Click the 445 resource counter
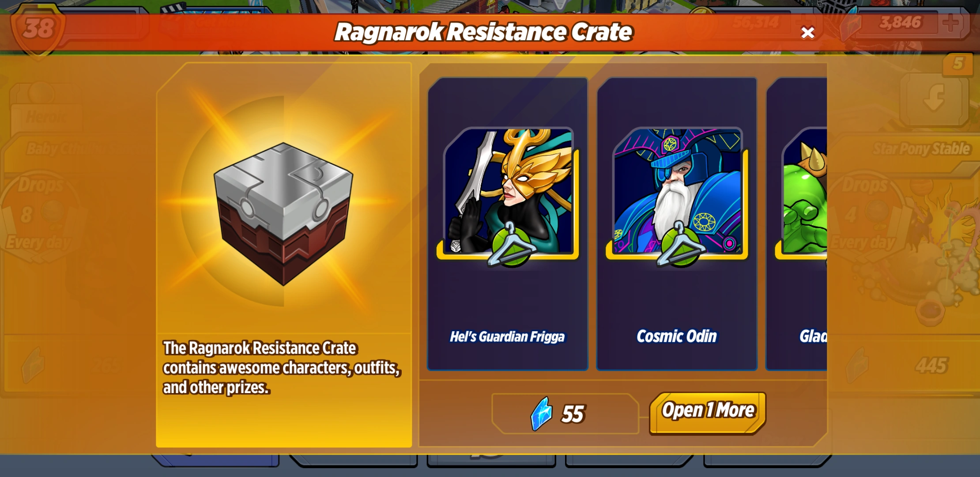The height and width of the screenshot is (477, 980). click(931, 366)
